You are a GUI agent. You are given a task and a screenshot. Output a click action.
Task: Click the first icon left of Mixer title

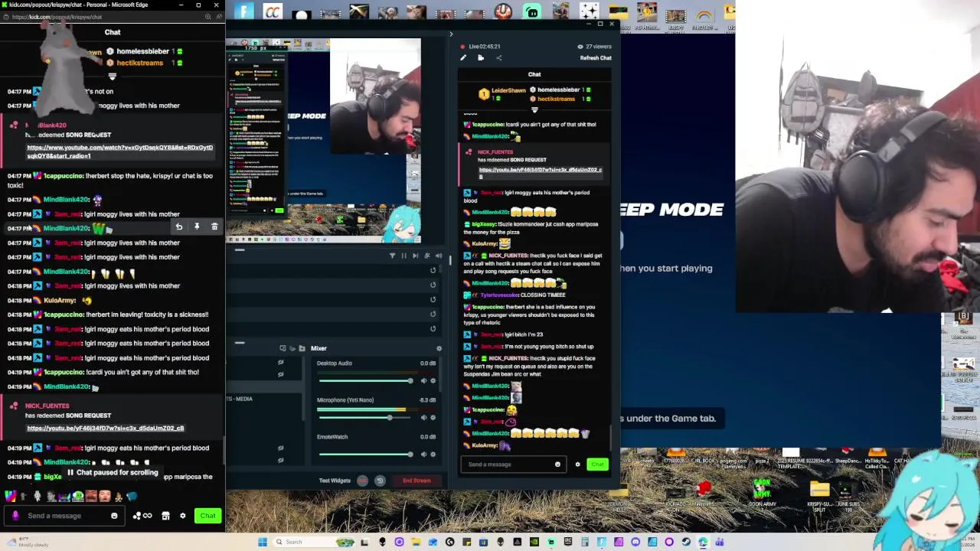tap(283, 348)
